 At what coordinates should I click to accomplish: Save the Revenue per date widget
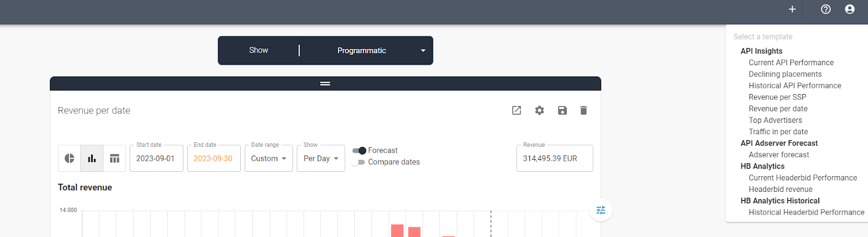[x=563, y=110]
